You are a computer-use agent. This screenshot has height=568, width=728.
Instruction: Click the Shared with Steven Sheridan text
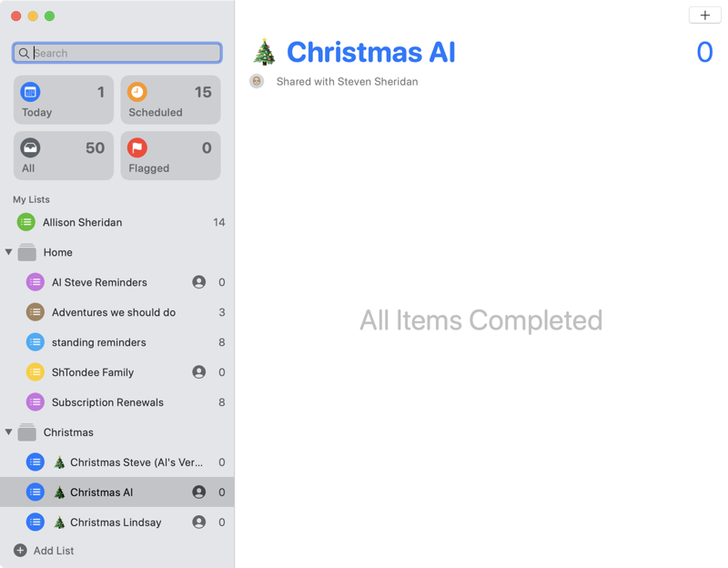tap(347, 82)
